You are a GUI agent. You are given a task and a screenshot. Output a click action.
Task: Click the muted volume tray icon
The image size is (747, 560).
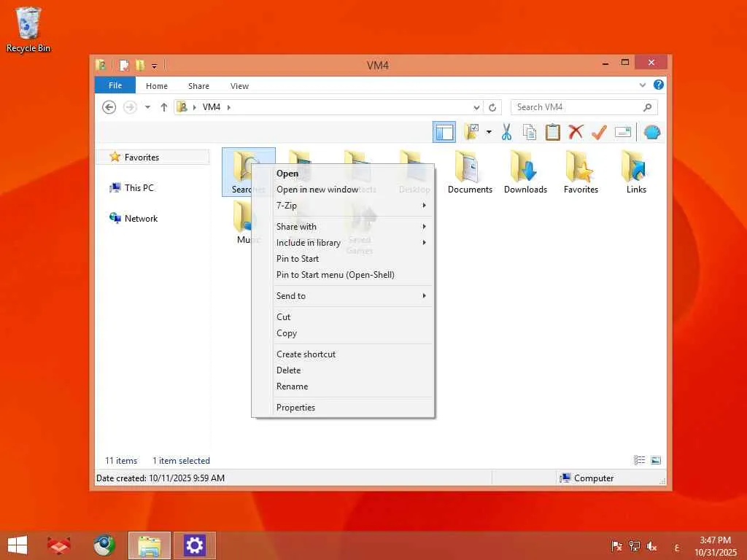click(x=651, y=546)
